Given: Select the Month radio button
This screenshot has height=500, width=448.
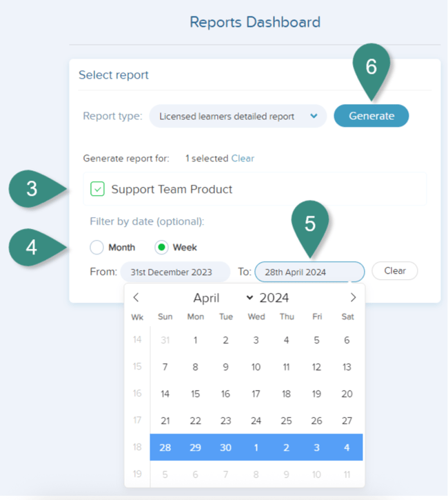Looking at the screenshot, I should pyautogui.click(x=97, y=247).
